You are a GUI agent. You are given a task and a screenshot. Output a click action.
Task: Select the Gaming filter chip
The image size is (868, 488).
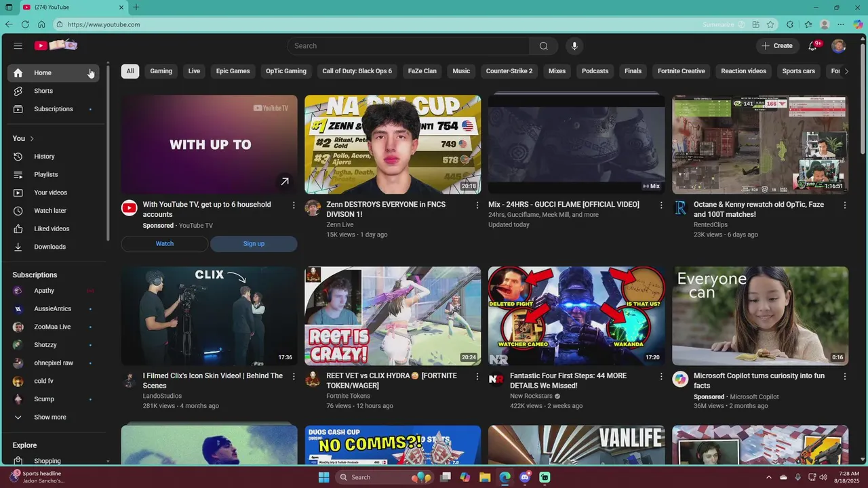pyautogui.click(x=161, y=71)
